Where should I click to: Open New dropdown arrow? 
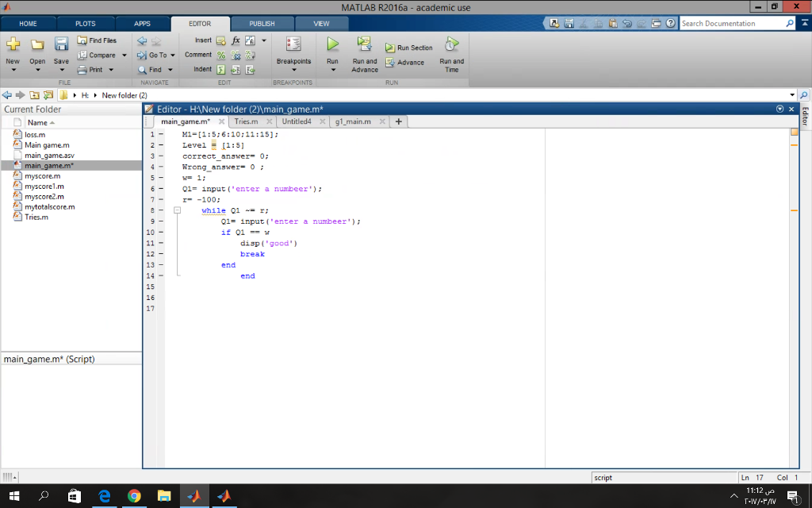tap(13, 70)
